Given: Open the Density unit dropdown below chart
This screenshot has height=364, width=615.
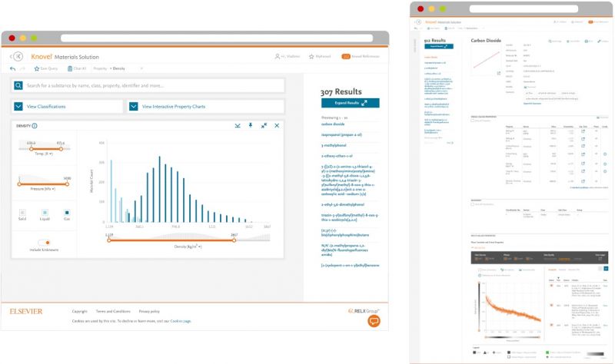Looking at the screenshot, I should (188, 247).
